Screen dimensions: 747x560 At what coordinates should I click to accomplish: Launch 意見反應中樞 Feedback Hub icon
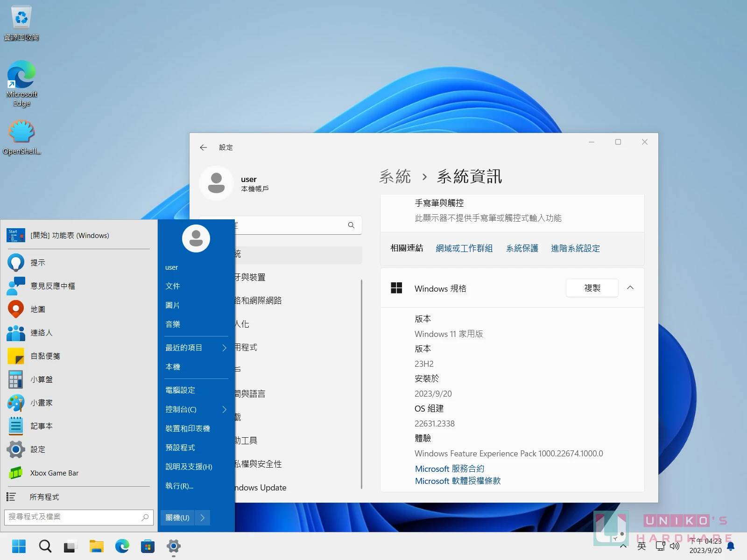point(16,286)
